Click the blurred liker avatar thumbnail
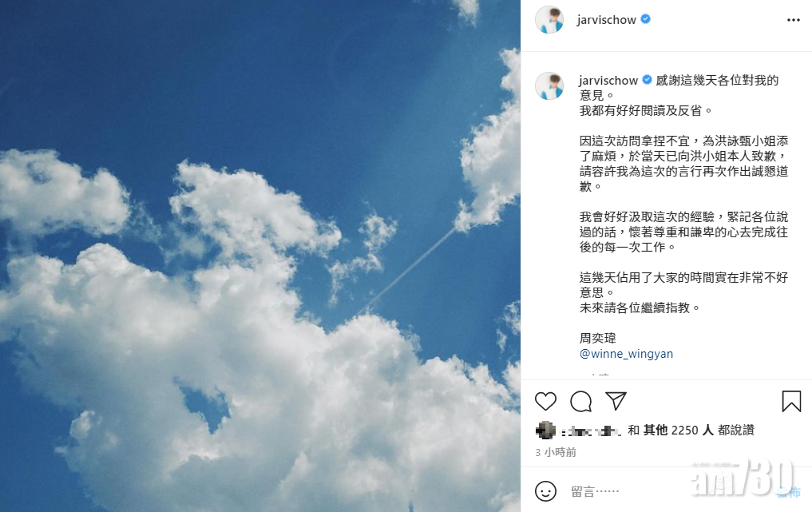This screenshot has height=512, width=812. pos(545,430)
